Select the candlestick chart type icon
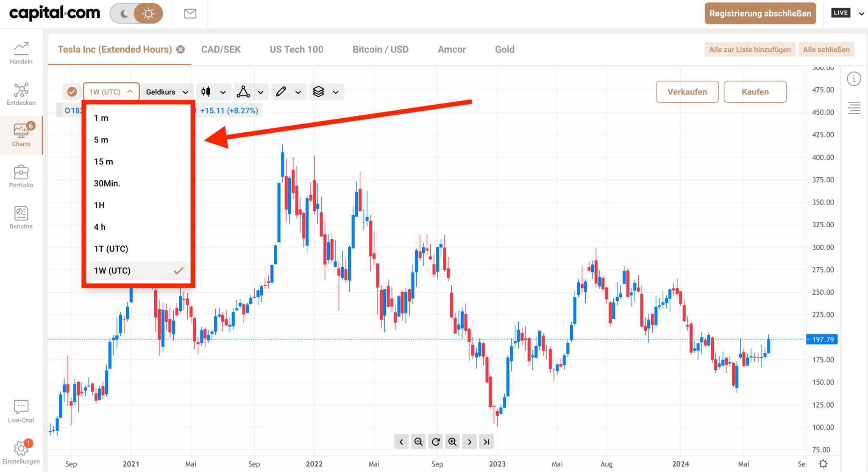This screenshot has width=868, height=472. coord(206,92)
